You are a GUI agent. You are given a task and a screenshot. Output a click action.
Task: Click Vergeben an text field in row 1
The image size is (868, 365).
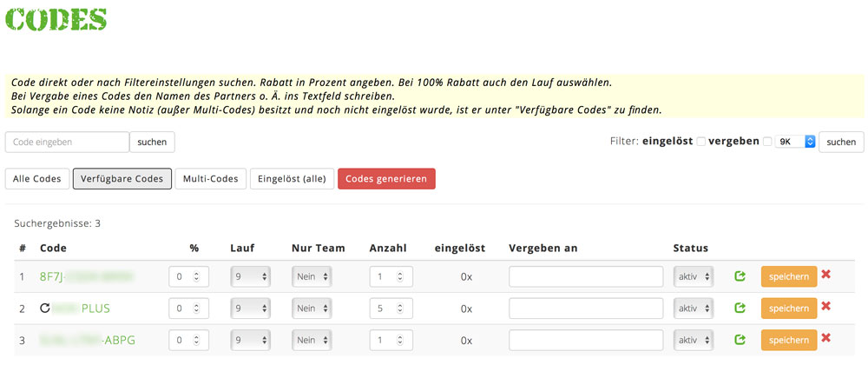[x=586, y=277]
